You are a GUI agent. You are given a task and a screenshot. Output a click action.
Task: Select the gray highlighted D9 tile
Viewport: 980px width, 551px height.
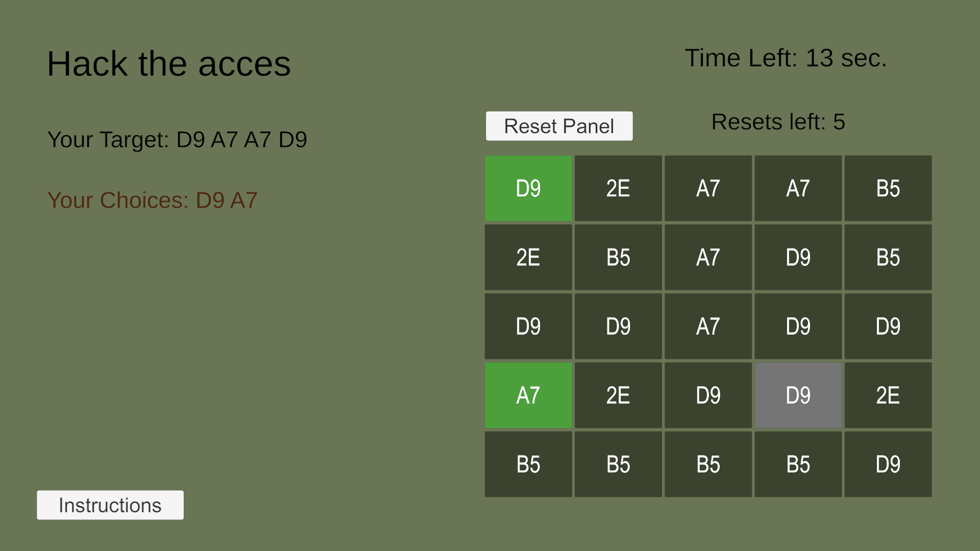pos(798,395)
